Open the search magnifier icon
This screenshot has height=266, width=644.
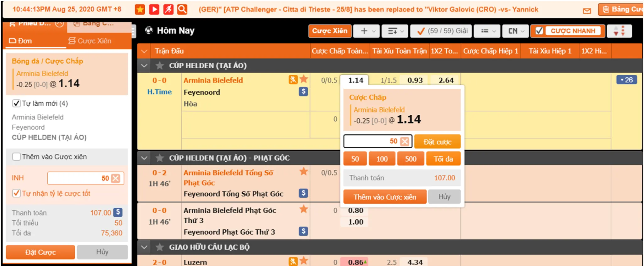(x=182, y=9)
